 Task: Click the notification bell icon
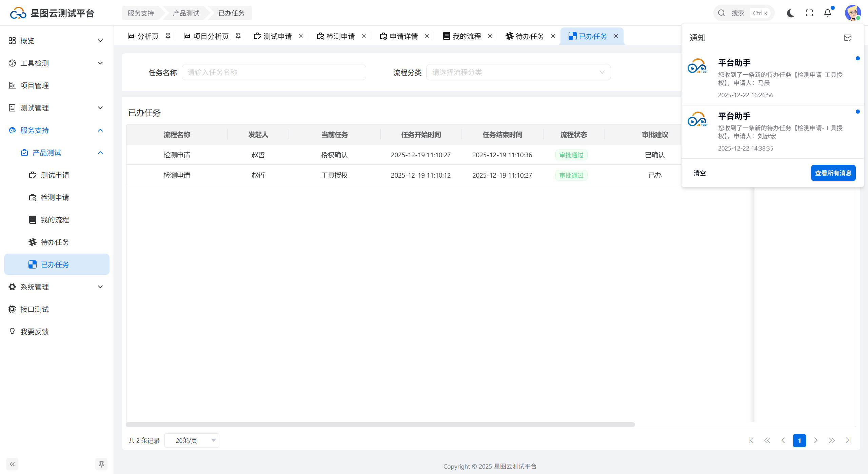point(828,13)
